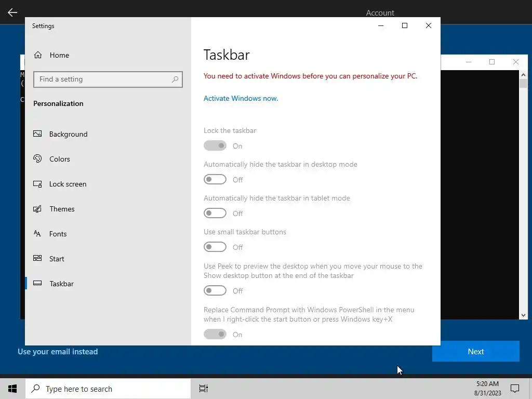532x399 pixels.
Task: Click Home label in Settings sidebar
Action: [59, 55]
